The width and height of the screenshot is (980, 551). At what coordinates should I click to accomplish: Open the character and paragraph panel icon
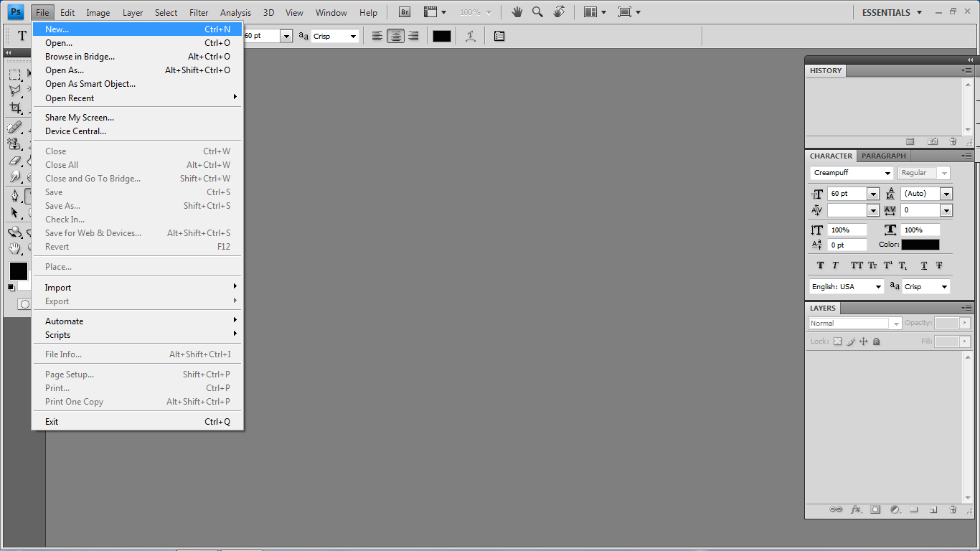click(x=499, y=36)
